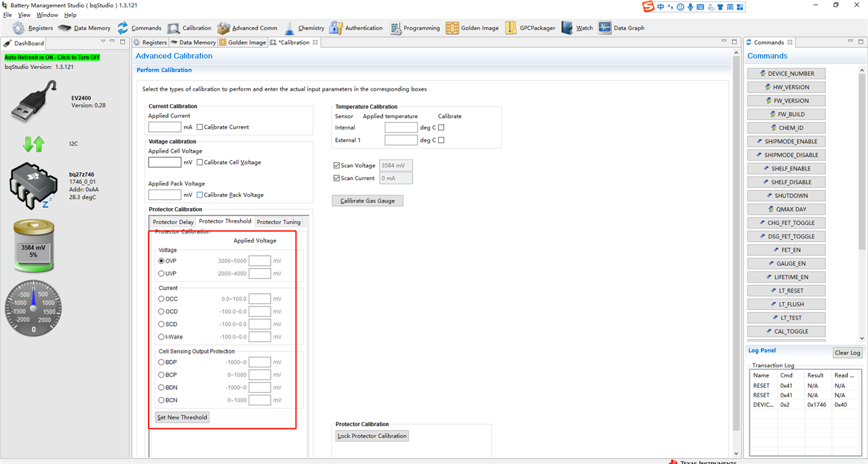This screenshot has height=464, width=868.
Task: Check Internal temperature calibrate box
Action: click(x=441, y=127)
